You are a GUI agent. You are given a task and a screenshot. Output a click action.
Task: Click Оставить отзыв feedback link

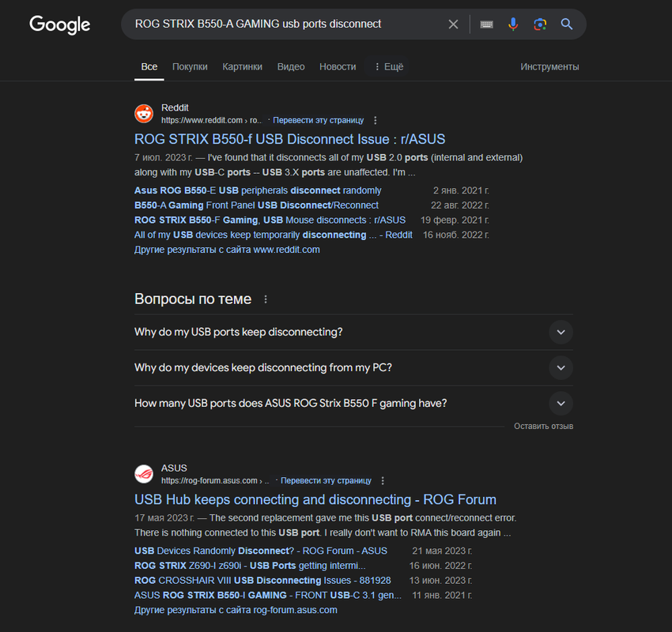click(543, 426)
